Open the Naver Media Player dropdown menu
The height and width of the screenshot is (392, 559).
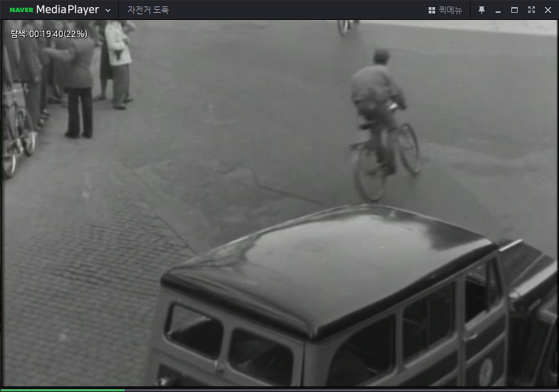point(108,11)
